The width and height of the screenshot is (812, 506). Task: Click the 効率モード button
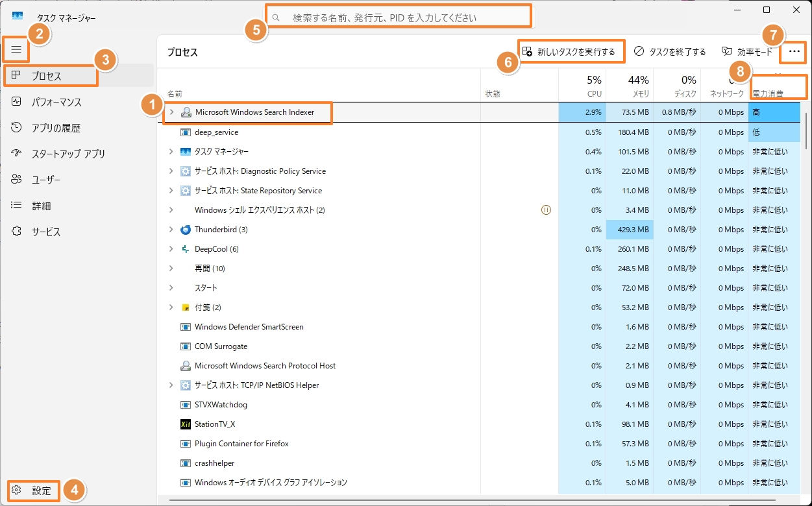747,52
